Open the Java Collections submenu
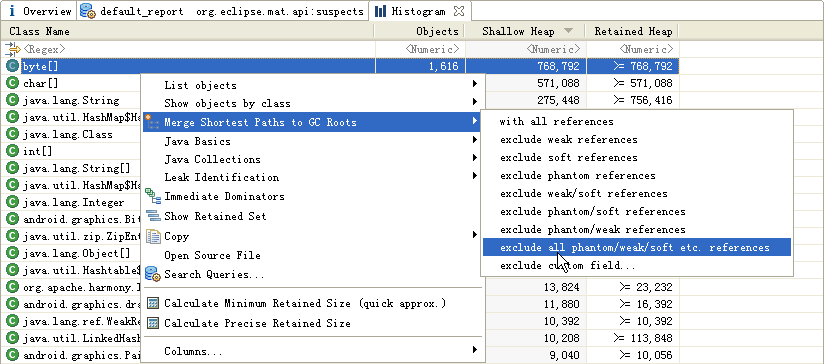 click(x=313, y=159)
